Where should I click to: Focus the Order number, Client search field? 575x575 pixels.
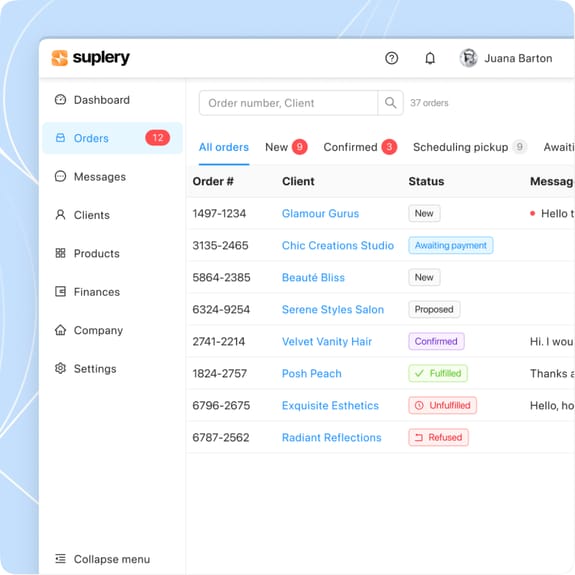[x=288, y=103]
